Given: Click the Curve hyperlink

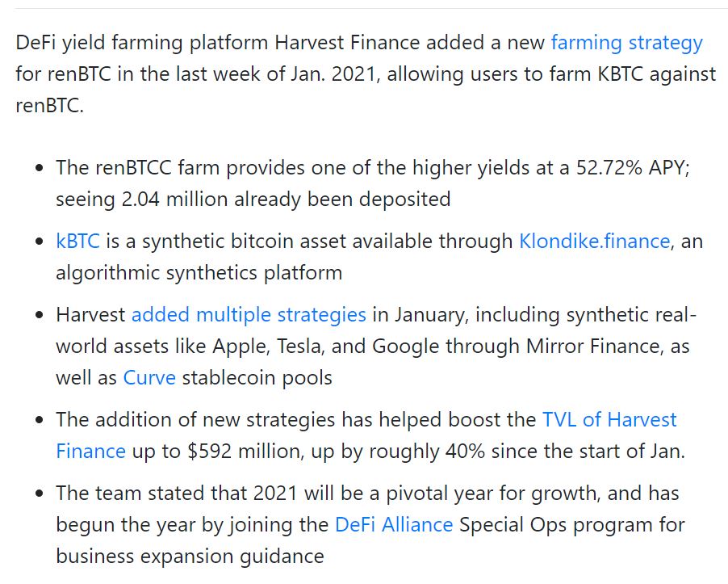Looking at the screenshot, I should point(149,378).
